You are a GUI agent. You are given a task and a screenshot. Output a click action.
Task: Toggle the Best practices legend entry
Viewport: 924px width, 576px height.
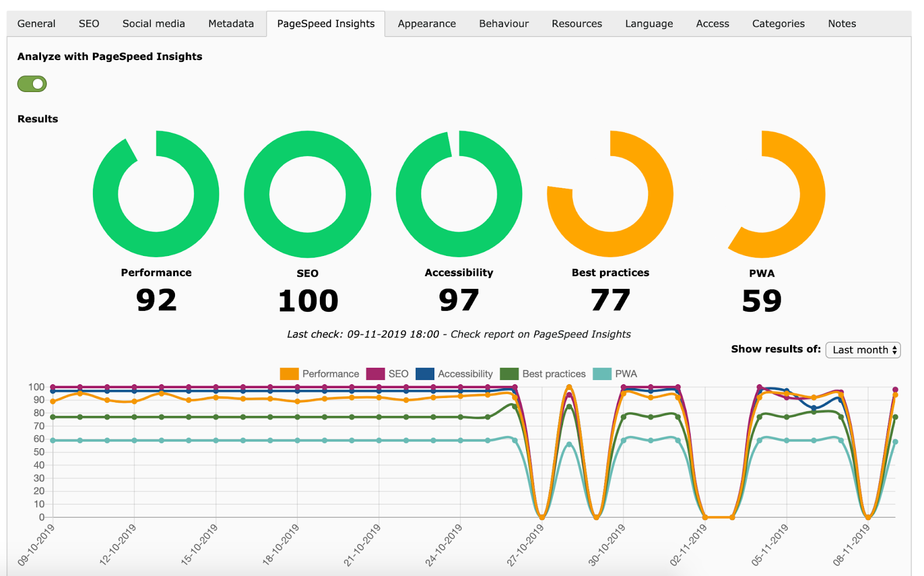pyautogui.click(x=544, y=374)
